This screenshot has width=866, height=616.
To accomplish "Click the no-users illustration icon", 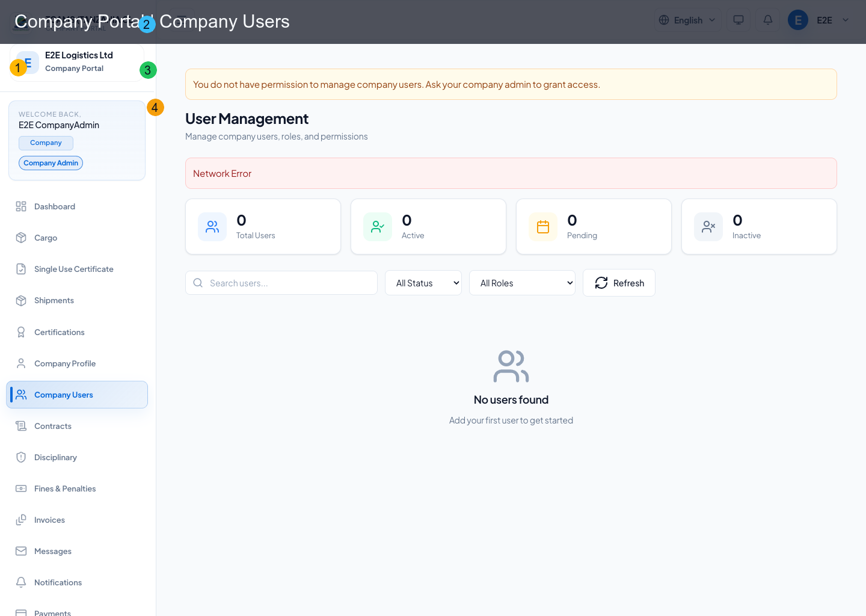I will (511, 366).
